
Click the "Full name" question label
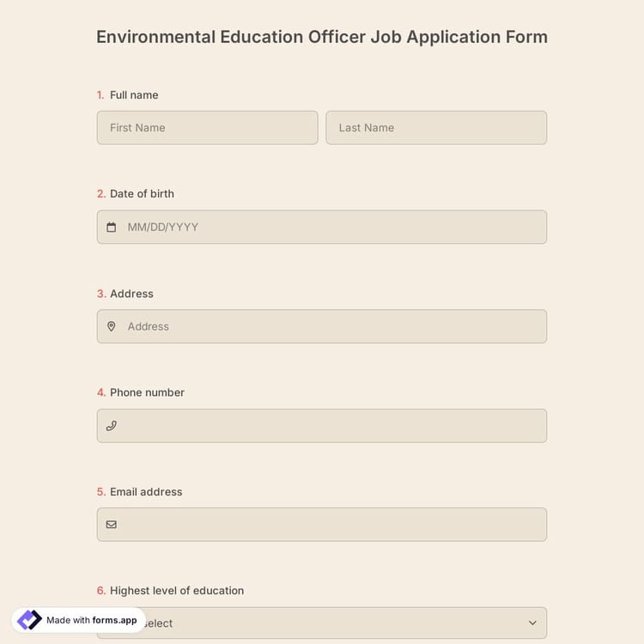[x=134, y=95]
